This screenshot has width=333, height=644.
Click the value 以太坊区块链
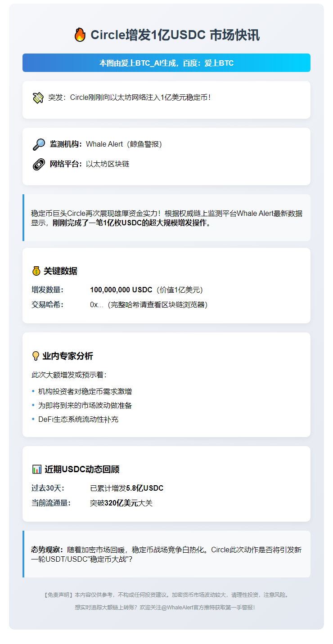coord(108,164)
